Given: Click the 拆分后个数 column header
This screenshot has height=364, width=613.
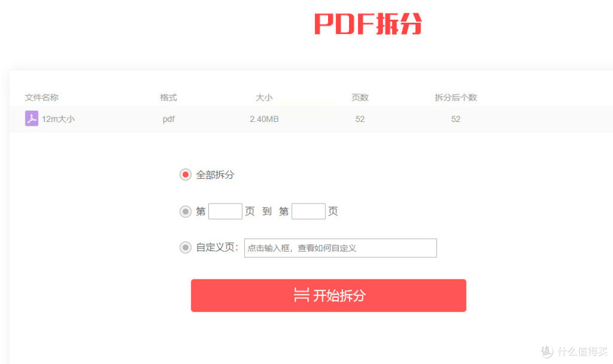Looking at the screenshot, I should pyautogui.click(x=456, y=98).
